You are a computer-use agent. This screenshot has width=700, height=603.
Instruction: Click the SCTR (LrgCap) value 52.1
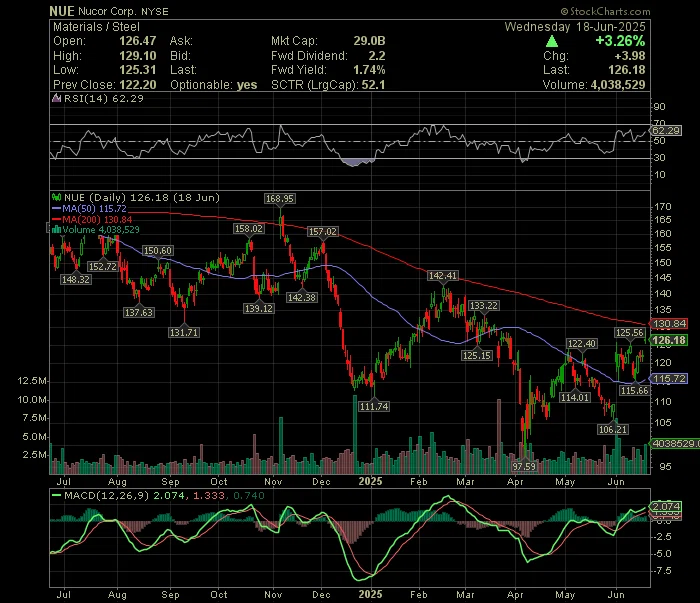(x=373, y=85)
